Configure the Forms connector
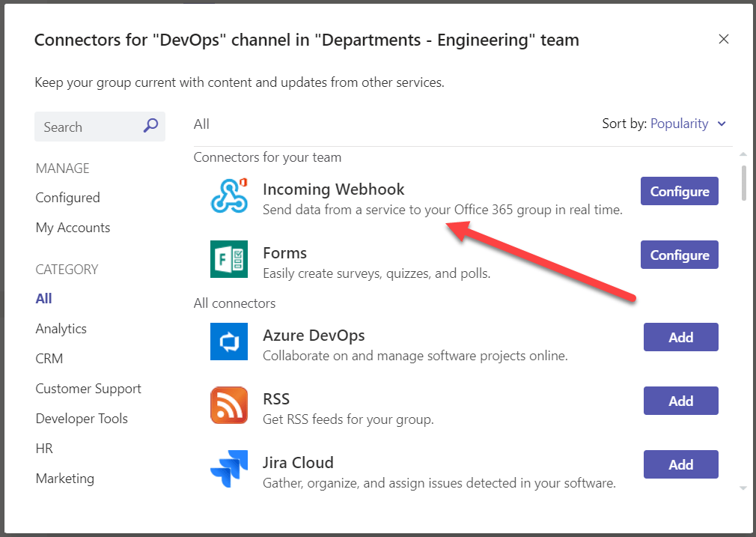The width and height of the screenshot is (756, 537). point(679,255)
